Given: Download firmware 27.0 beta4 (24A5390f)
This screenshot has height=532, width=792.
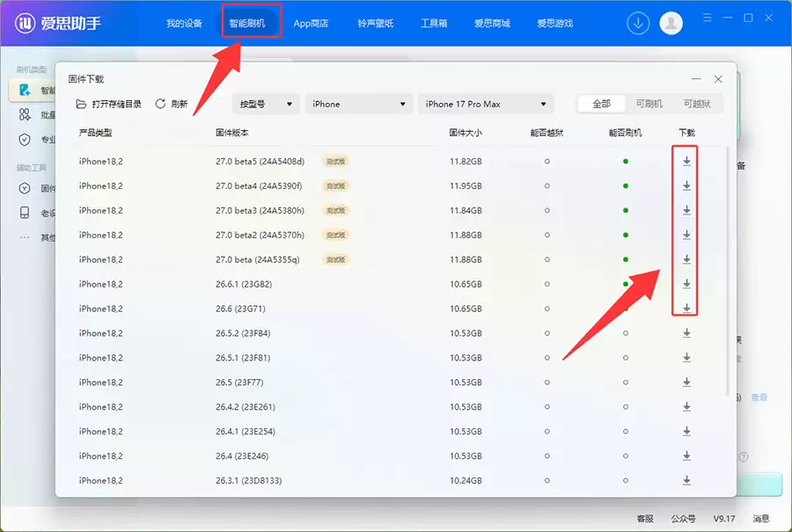Looking at the screenshot, I should [x=686, y=186].
